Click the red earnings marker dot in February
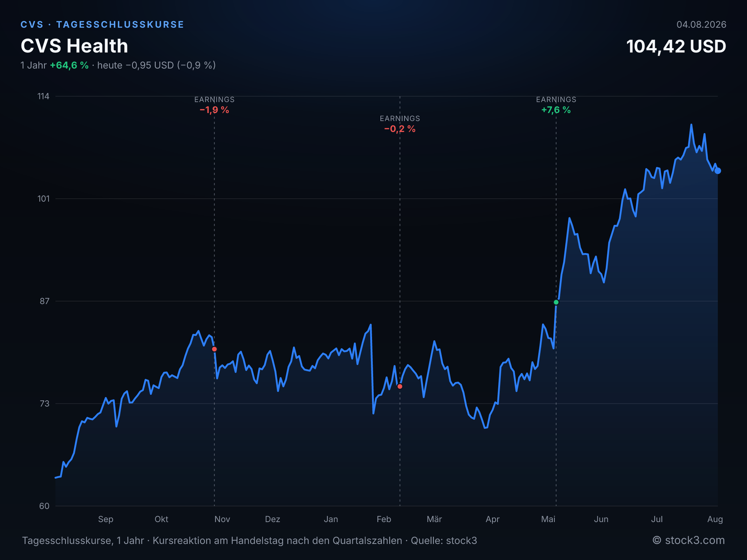 (400, 386)
